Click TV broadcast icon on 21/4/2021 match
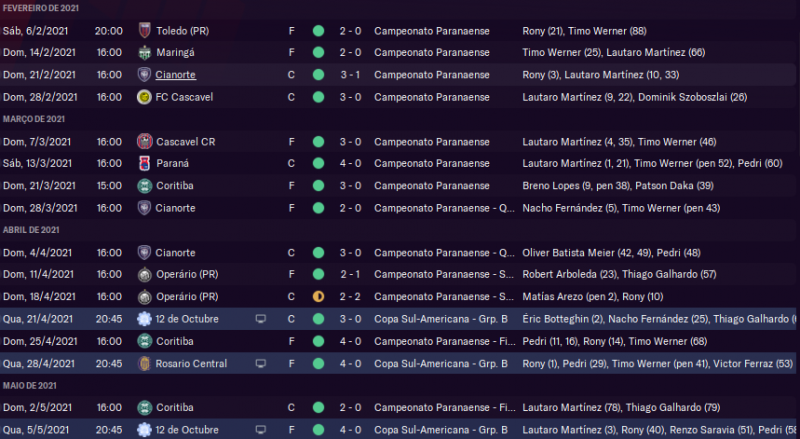The width and height of the screenshot is (800, 439). pos(261,319)
